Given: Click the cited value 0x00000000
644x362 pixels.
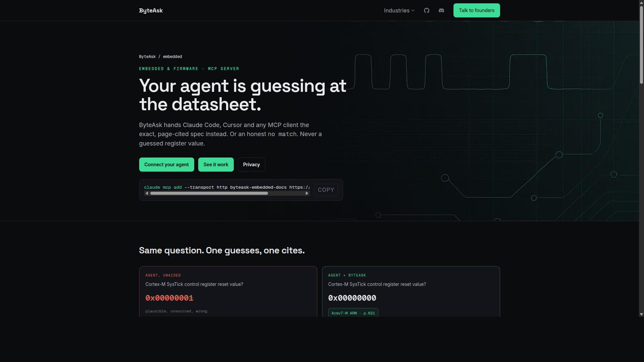Looking at the screenshot, I should (x=352, y=298).
